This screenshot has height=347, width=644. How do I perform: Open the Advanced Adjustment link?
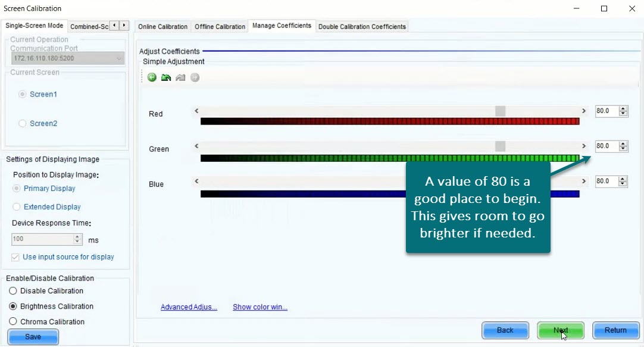coord(189,307)
